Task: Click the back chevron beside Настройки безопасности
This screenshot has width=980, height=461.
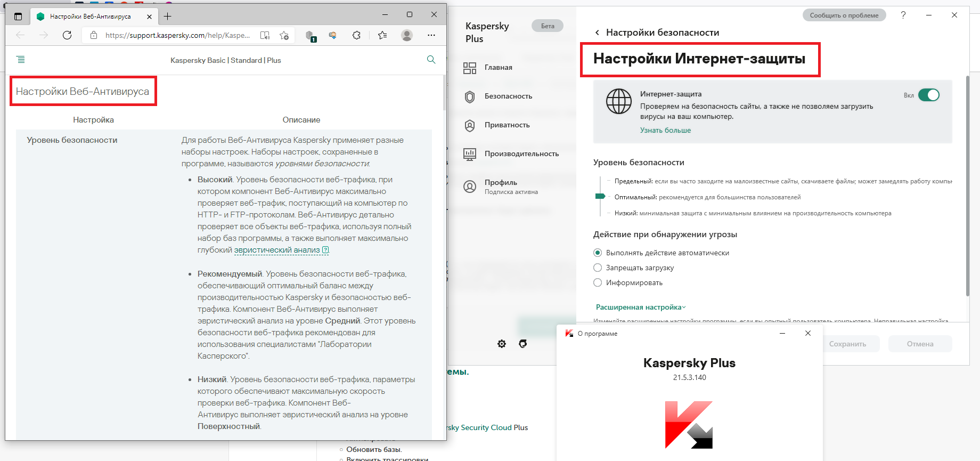Action: point(597,33)
